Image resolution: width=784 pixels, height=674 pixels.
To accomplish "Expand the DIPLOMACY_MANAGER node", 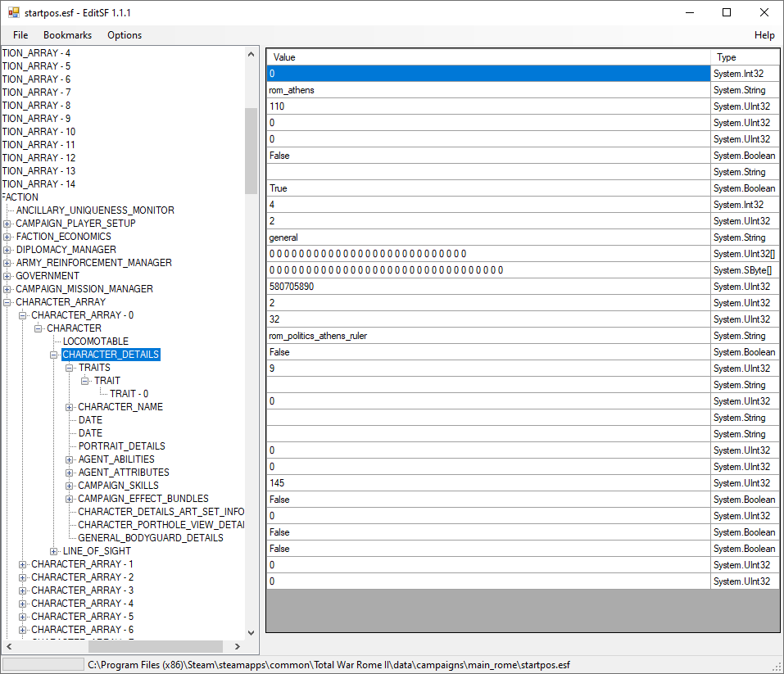I will click(x=7, y=250).
